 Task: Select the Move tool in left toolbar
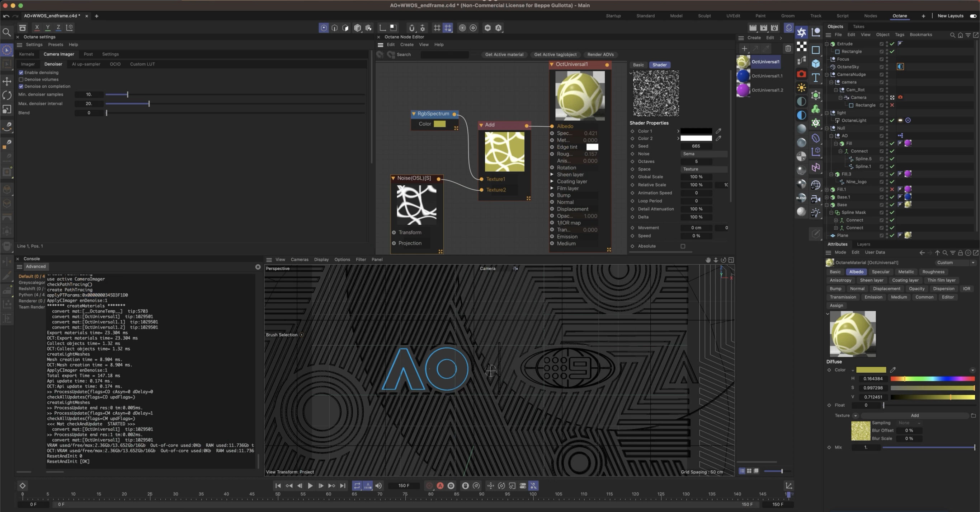point(7,81)
